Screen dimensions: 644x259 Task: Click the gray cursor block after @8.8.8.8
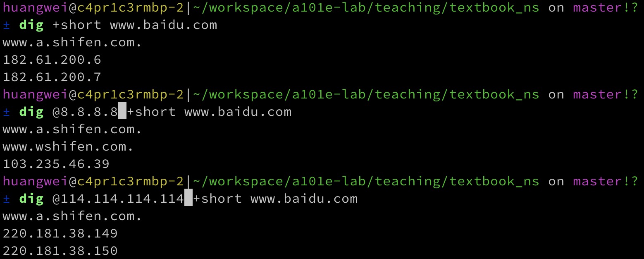122,112
